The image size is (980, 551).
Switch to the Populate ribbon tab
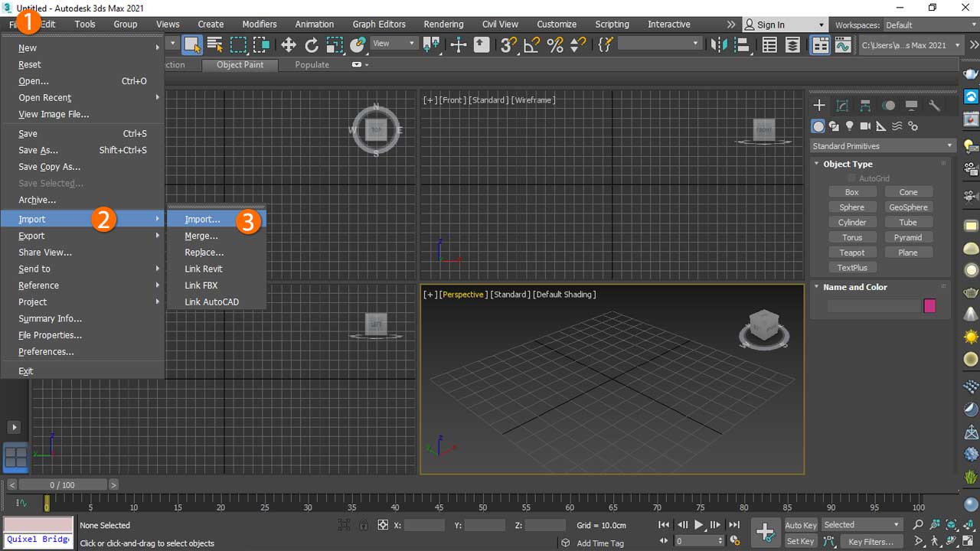point(312,65)
